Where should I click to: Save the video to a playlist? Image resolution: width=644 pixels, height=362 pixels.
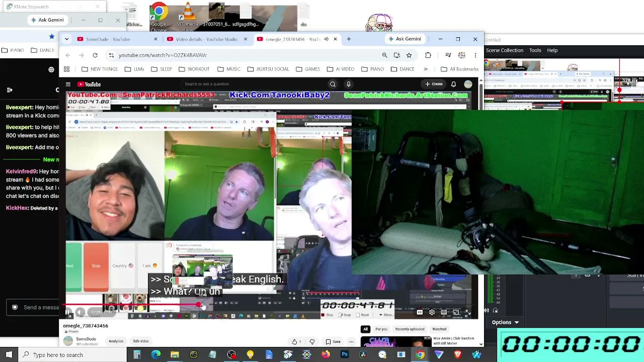(333, 342)
